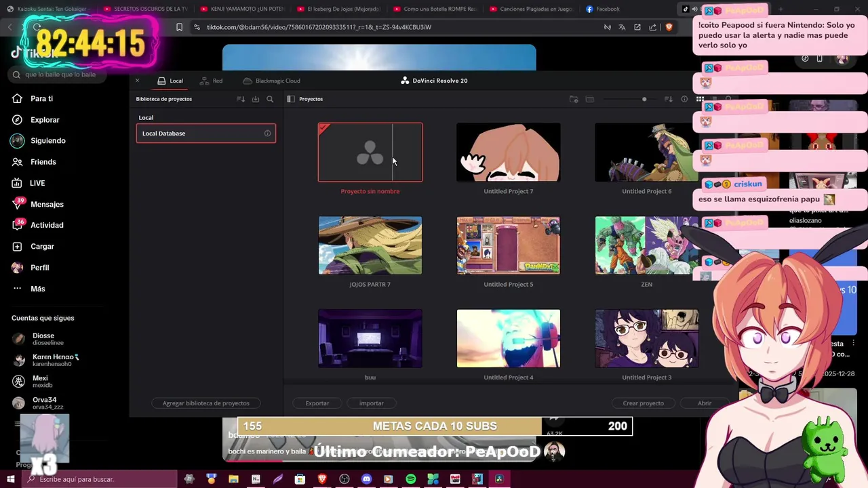Open Para ti in TikTok sidebar

(33, 99)
